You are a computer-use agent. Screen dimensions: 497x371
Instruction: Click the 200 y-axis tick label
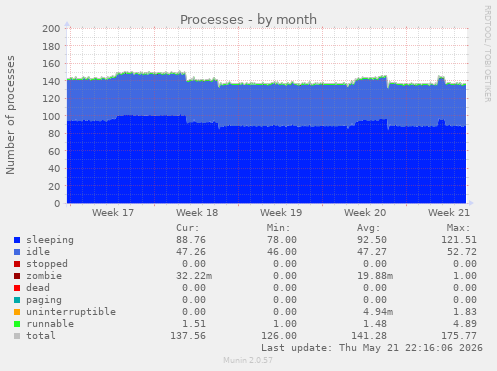(x=51, y=29)
